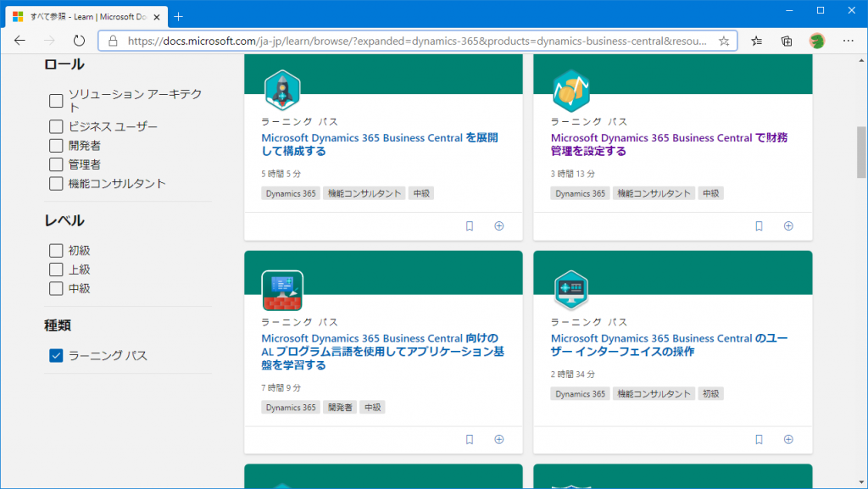Check the 上級 level checkbox
This screenshot has height=489, width=868.
[56, 270]
